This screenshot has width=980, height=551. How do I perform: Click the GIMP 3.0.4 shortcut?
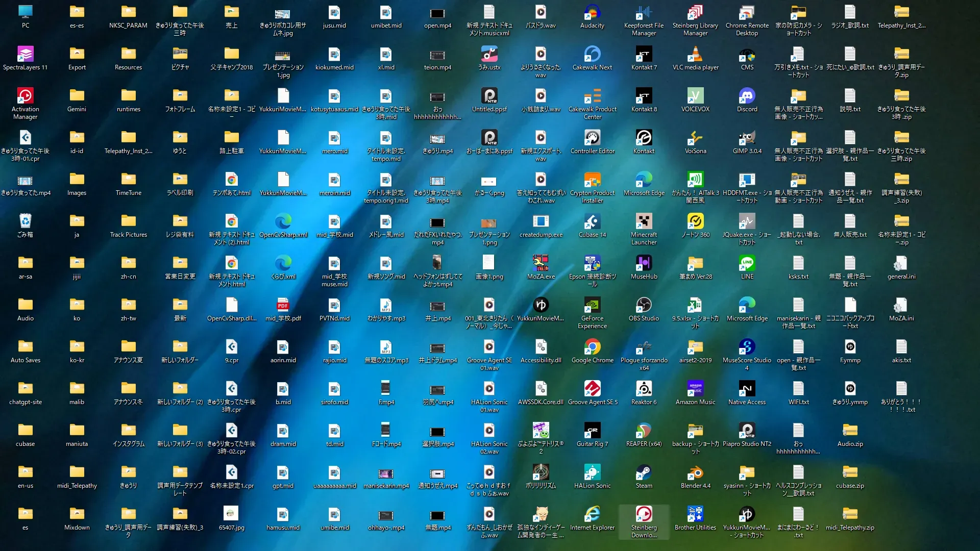point(747,138)
